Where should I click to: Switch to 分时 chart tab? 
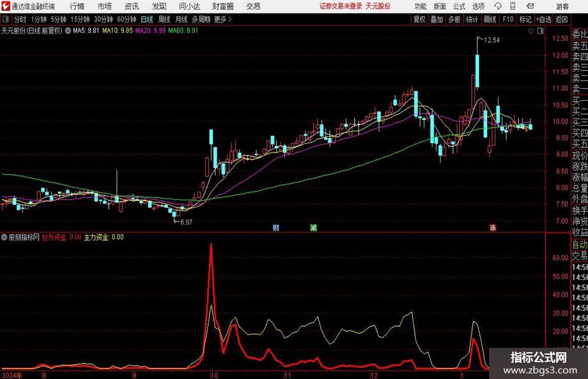(x=20, y=19)
